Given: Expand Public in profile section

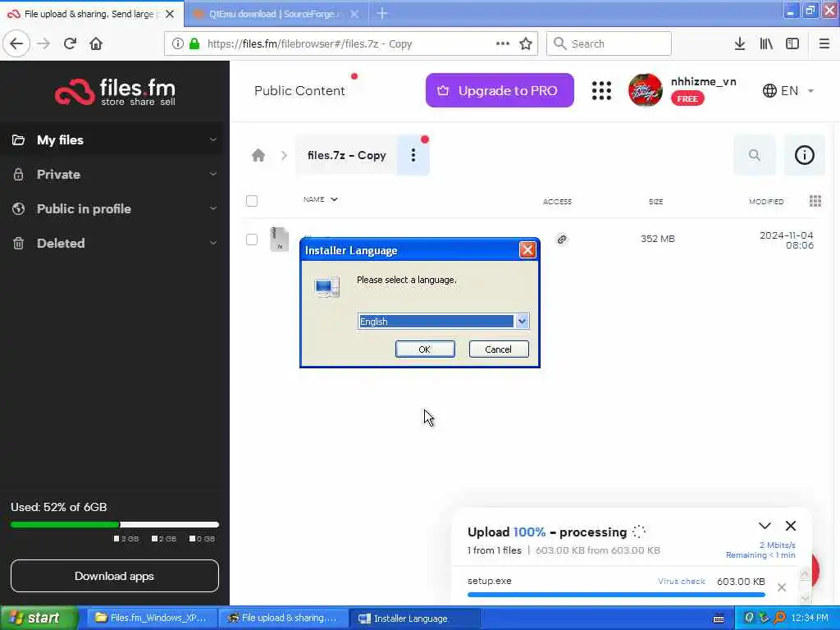Looking at the screenshot, I should tap(212, 208).
